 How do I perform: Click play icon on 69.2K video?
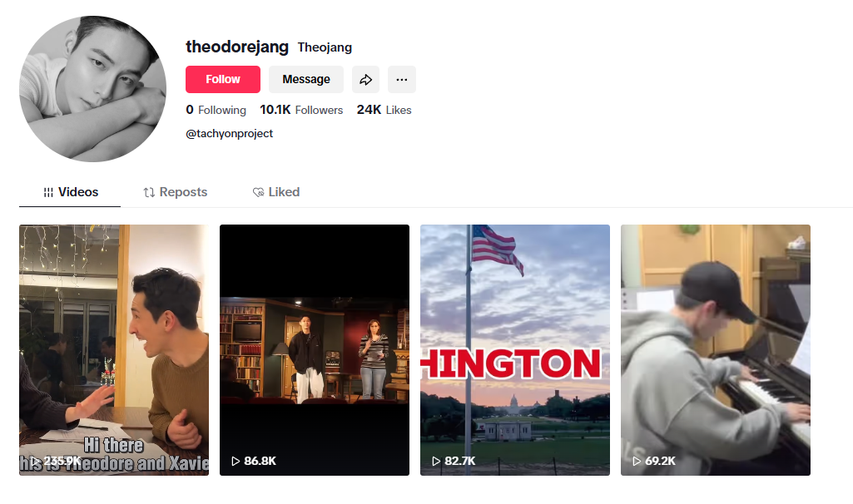637,461
